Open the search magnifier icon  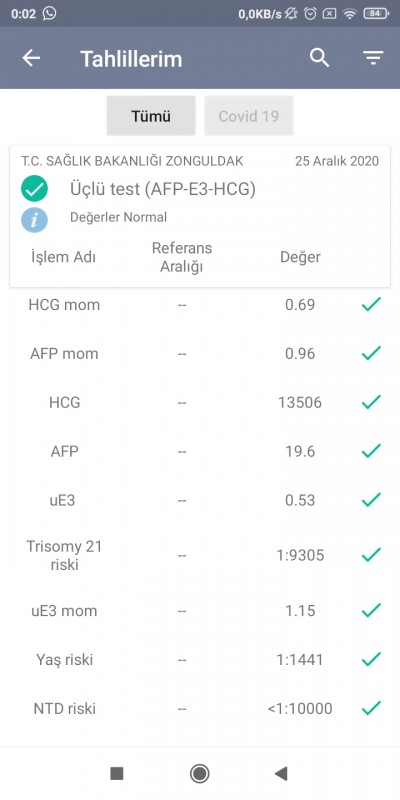click(319, 58)
